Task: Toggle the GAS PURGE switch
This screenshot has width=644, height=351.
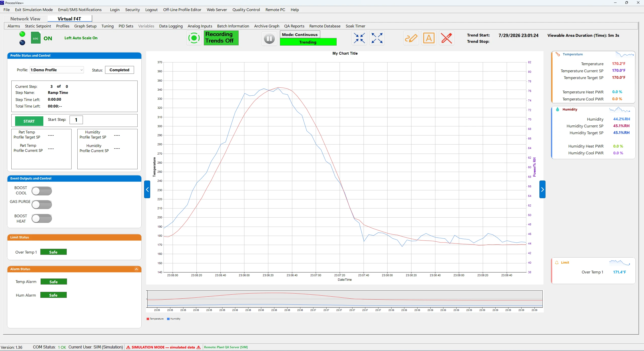Action: click(x=42, y=204)
